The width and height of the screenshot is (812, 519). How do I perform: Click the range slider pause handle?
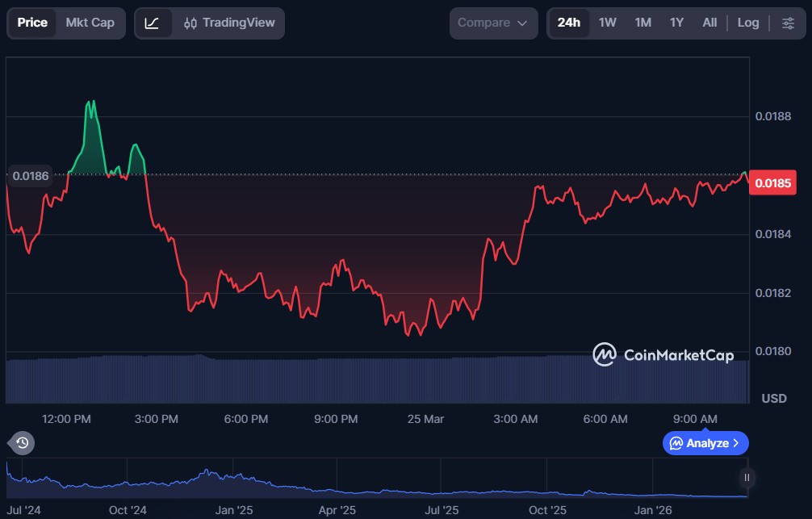tap(747, 477)
